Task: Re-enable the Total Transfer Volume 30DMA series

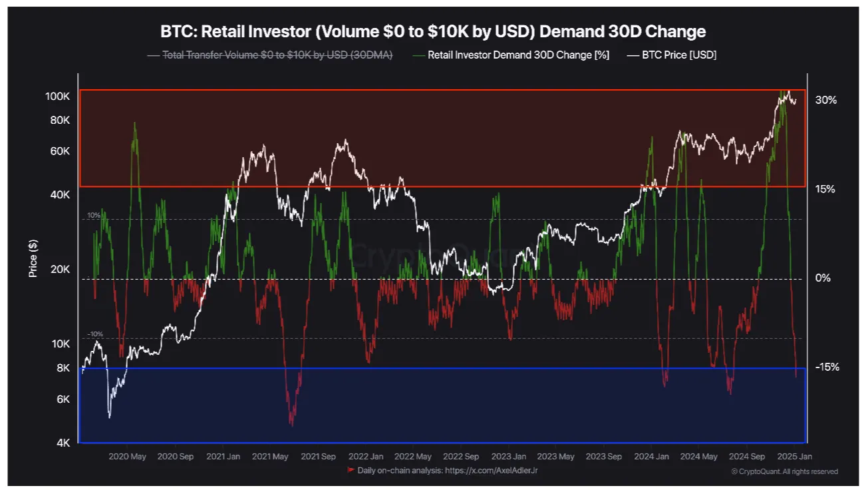Action: [x=277, y=55]
